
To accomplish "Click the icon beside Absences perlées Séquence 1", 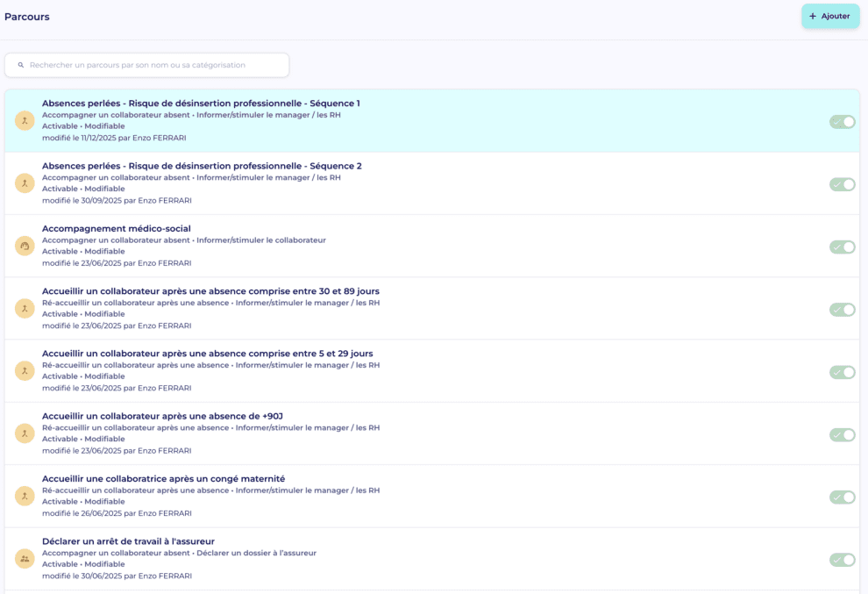I will click(x=25, y=121).
